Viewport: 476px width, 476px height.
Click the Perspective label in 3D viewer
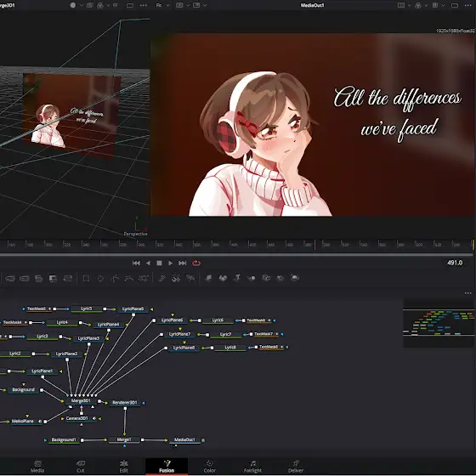point(135,234)
